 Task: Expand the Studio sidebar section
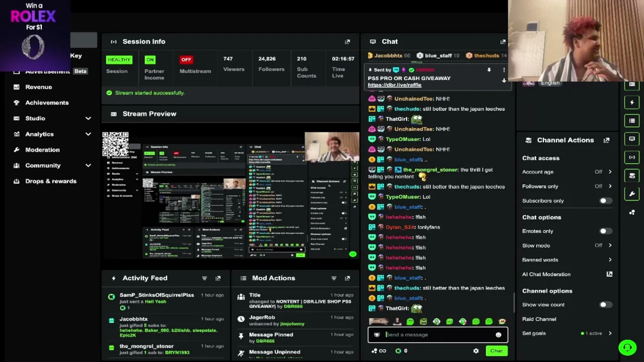pyautogui.click(x=88, y=119)
